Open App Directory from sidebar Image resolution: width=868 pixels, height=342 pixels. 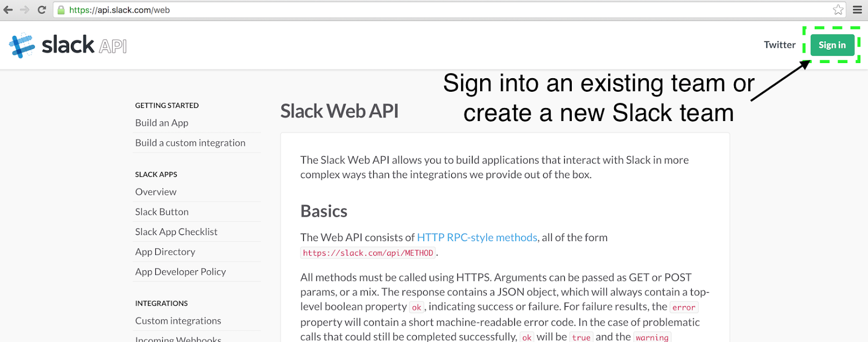pos(165,252)
